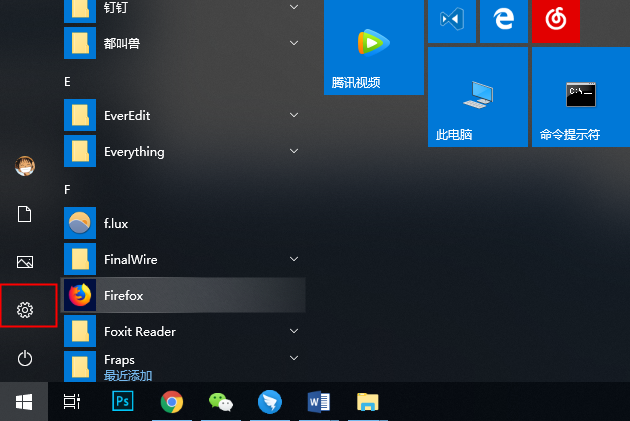Open the Settings gear icon
The height and width of the screenshot is (421, 630).
point(25,310)
